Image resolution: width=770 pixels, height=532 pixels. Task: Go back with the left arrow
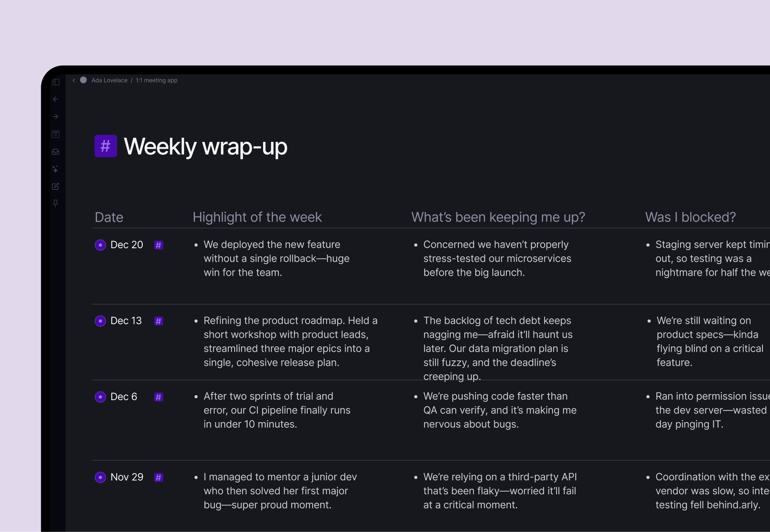click(56, 99)
